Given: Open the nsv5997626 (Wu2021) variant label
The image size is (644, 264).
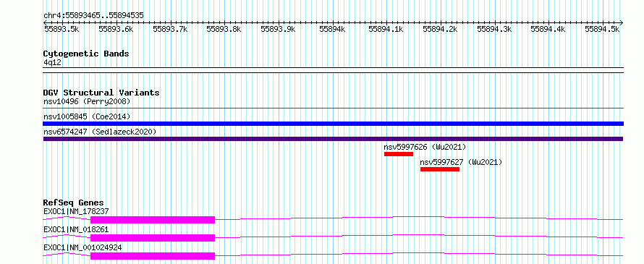Looking at the screenshot, I should point(425,147).
